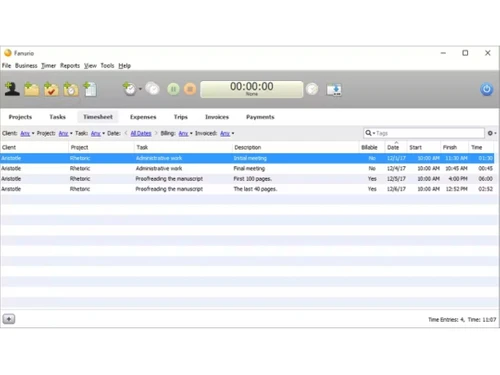This screenshot has height=375, width=500.
Task: Open the Task filter Any dropdown
Action: click(98, 133)
